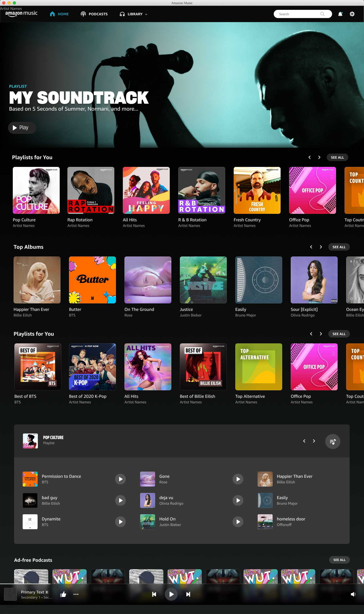Open the Fresh Country playlist cover
Viewport: 364px width, 614px height.
(257, 190)
